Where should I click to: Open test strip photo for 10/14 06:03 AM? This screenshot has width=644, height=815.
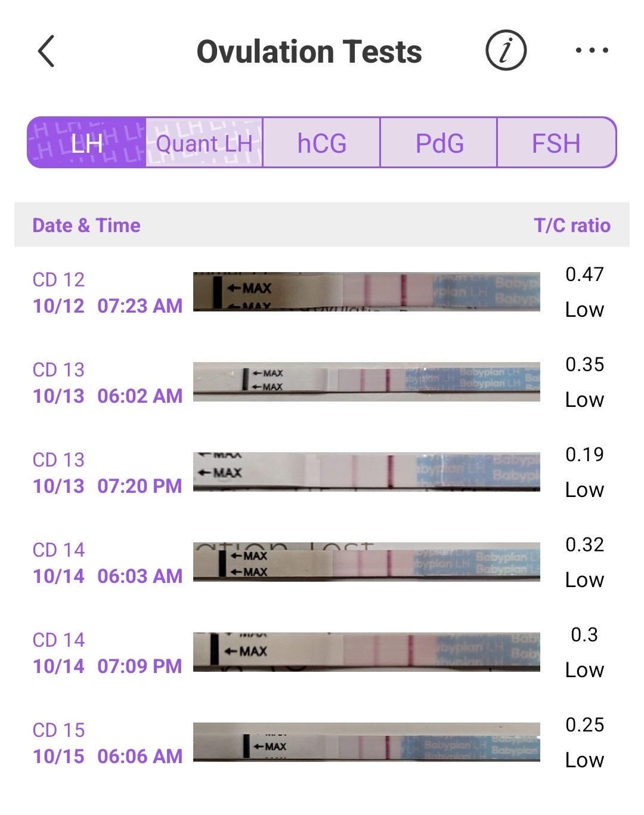(x=366, y=562)
